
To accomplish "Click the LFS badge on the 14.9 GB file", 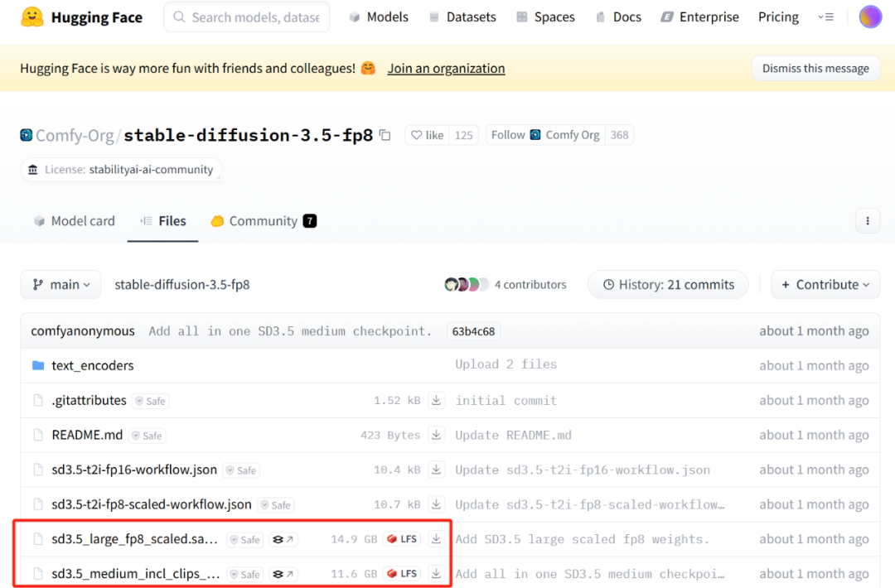I will (403, 539).
